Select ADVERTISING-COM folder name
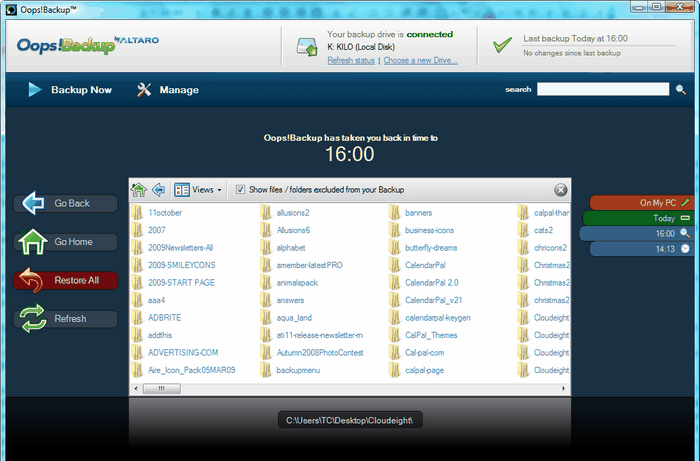The image size is (700, 461). point(183,353)
